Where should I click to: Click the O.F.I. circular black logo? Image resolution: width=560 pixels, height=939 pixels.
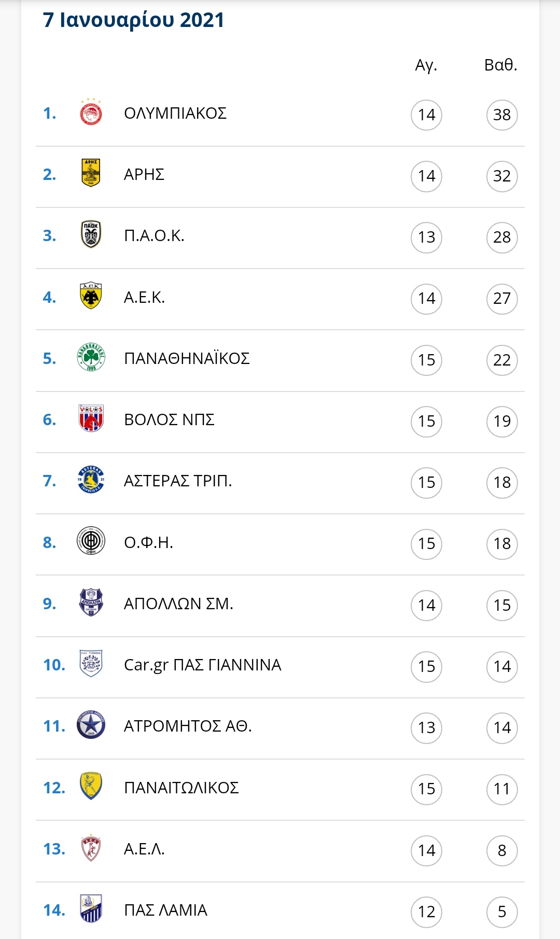point(91,541)
